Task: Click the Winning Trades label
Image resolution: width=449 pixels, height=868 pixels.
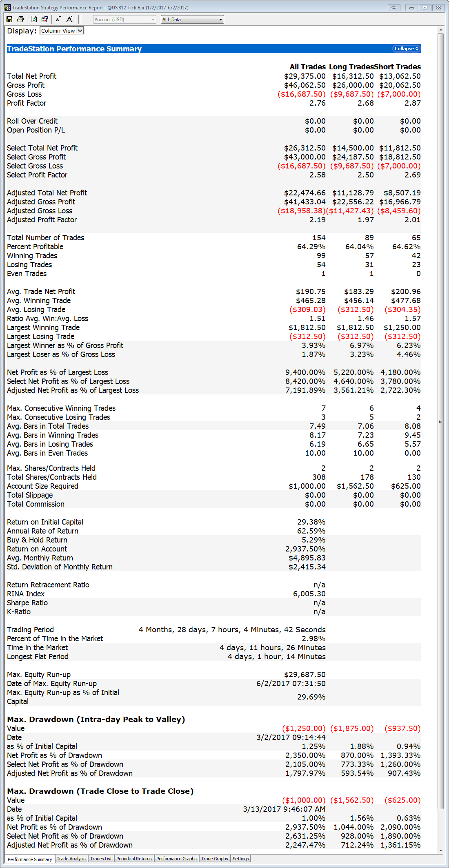Action: point(32,256)
